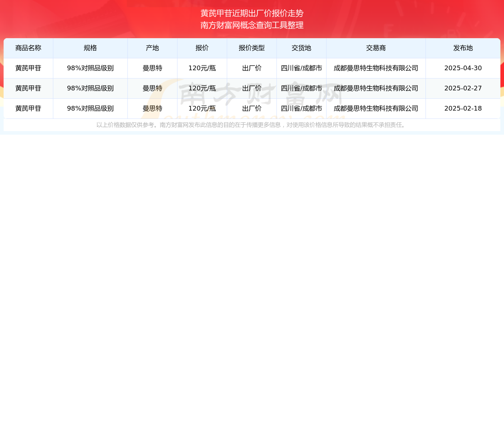Click the 商品名称 column header
The image size is (504, 434).
[28, 48]
